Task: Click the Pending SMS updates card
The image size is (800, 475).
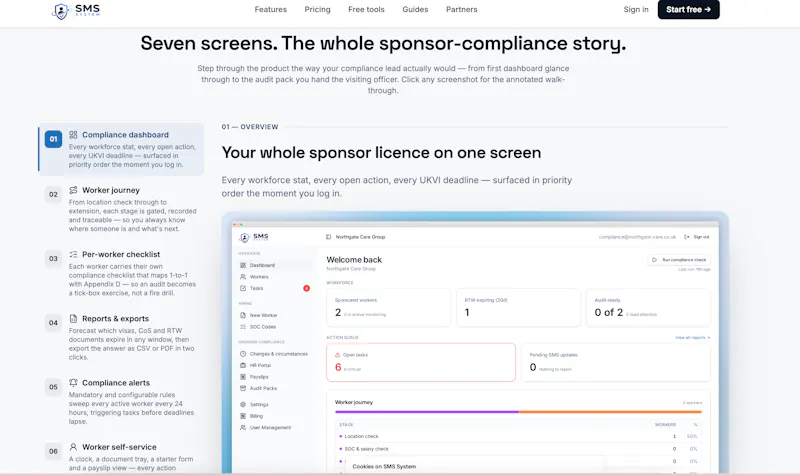Action: (x=616, y=362)
